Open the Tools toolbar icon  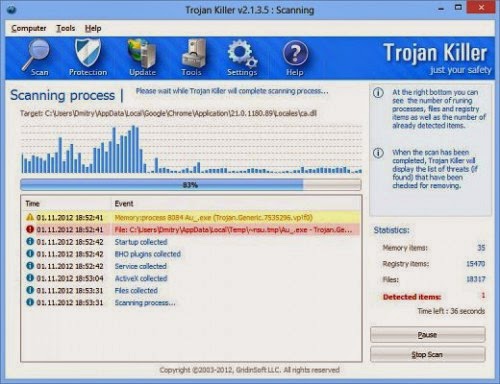click(x=192, y=58)
